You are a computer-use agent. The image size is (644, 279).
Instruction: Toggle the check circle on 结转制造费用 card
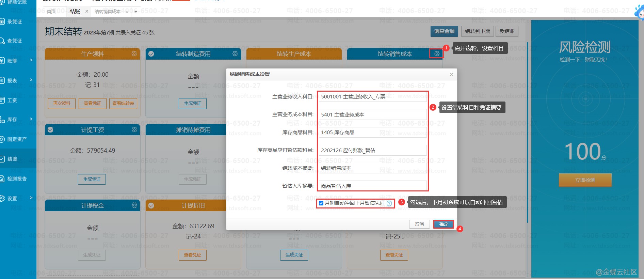point(151,54)
